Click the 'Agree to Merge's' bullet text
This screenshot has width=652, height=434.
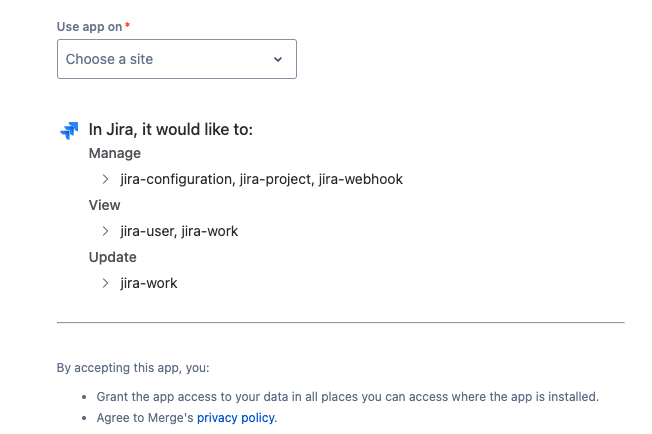click(146, 417)
